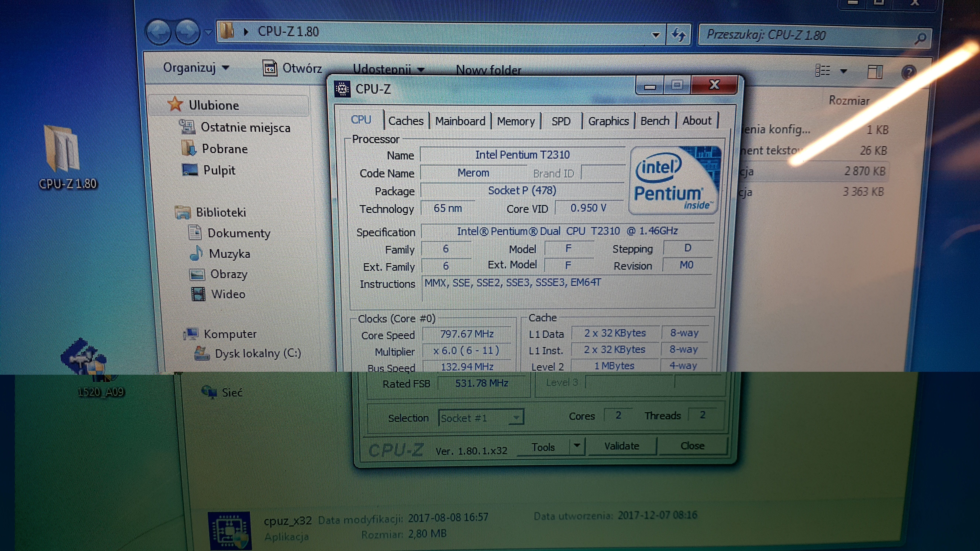Open the view options dropdown arrow
Screen dimensions: 980x551
(x=843, y=71)
